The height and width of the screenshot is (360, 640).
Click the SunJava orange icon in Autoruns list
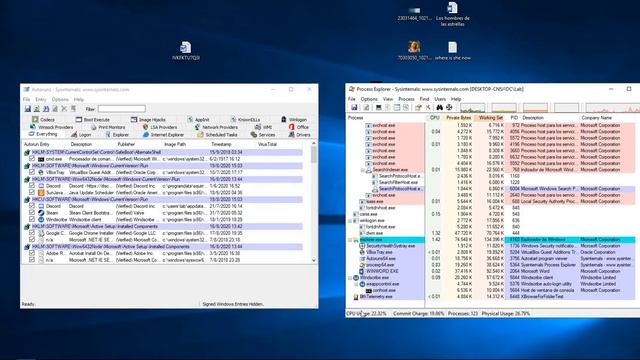click(41, 192)
